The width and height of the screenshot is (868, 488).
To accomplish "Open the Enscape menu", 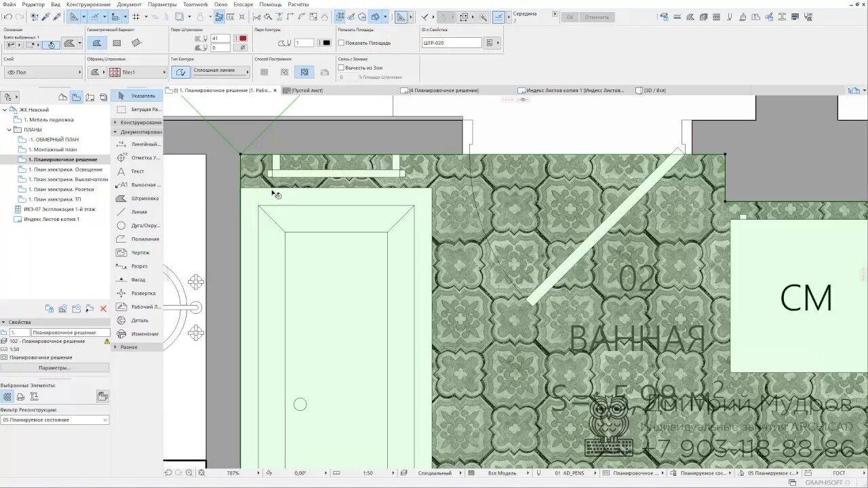I will click(x=243, y=4).
